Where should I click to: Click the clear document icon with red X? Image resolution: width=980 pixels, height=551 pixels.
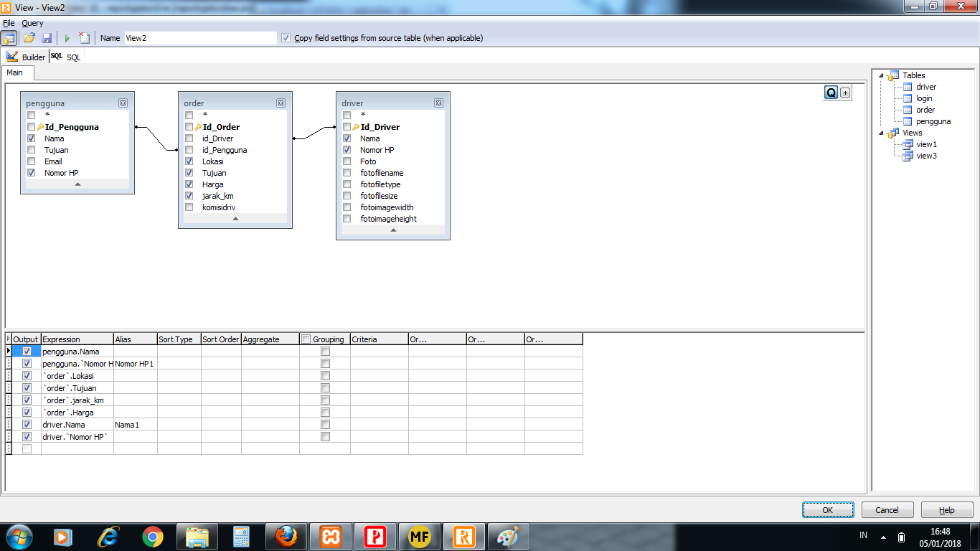point(84,38)
